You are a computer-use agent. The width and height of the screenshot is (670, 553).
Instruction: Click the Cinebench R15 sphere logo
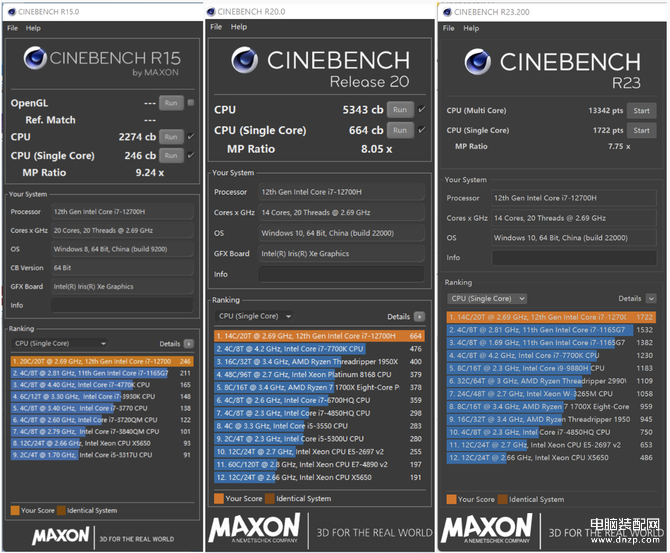[x=35, y=58]
